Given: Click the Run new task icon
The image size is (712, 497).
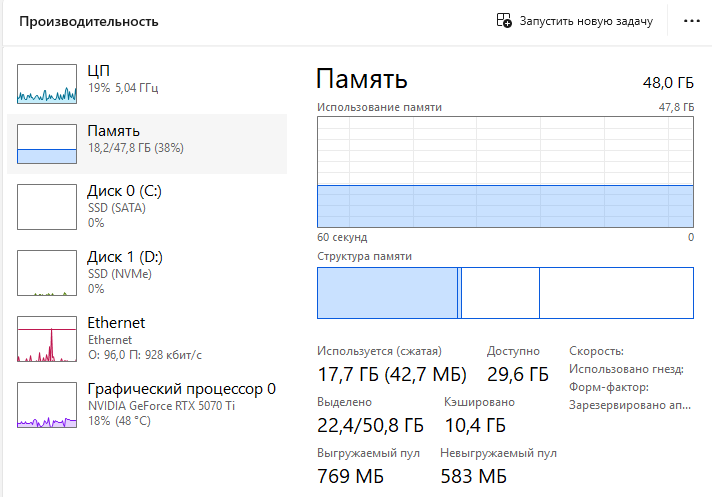Looking at the screenshot, I should point(505,21).
